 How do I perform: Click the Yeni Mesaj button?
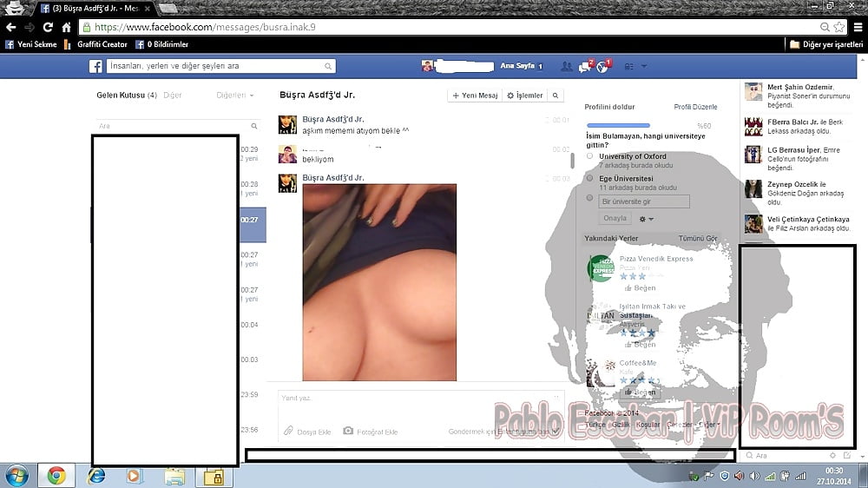(475, 96)
